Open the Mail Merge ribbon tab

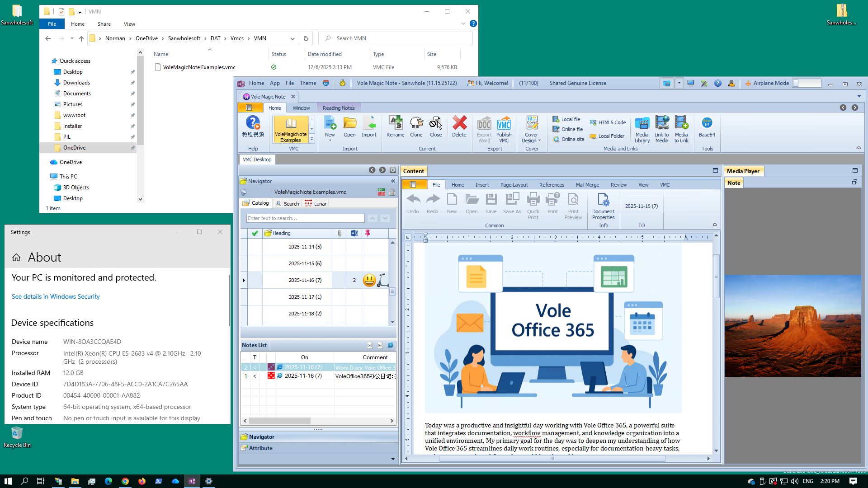click(587, 185)
